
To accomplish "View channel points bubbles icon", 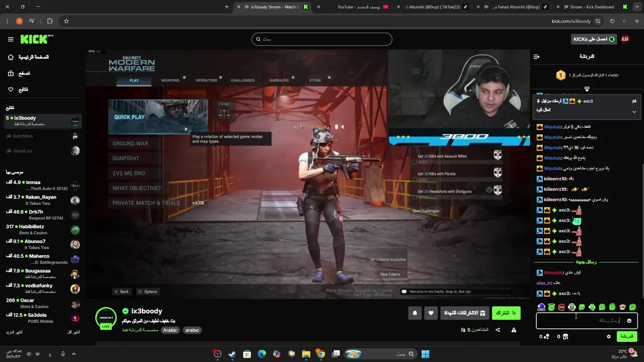I will click(x=547, y=336).
